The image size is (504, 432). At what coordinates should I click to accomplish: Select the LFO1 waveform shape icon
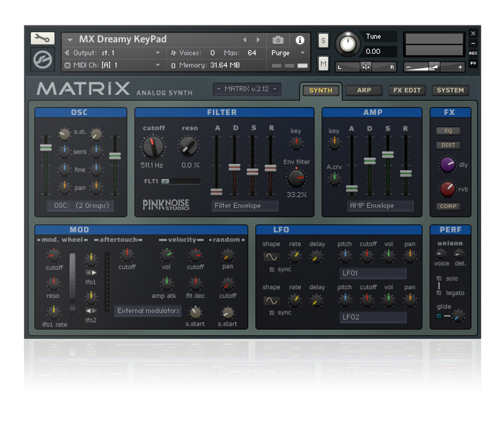click(271, 257)
